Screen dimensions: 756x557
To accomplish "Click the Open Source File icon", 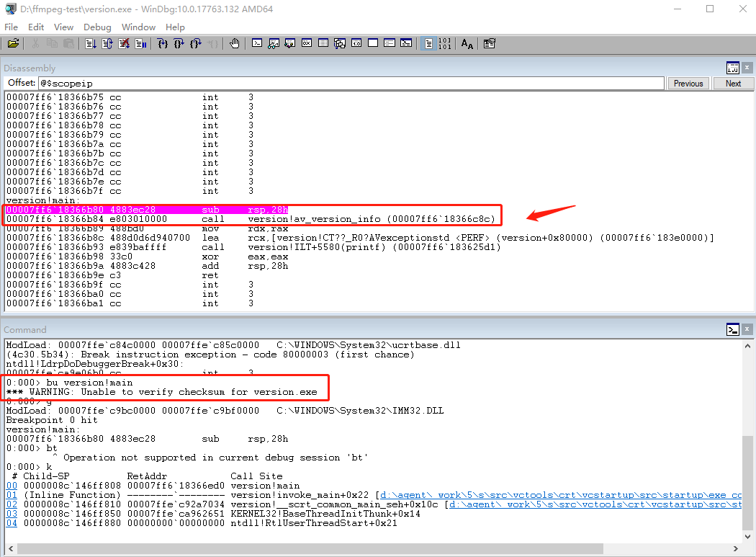I will click(14, 43).
